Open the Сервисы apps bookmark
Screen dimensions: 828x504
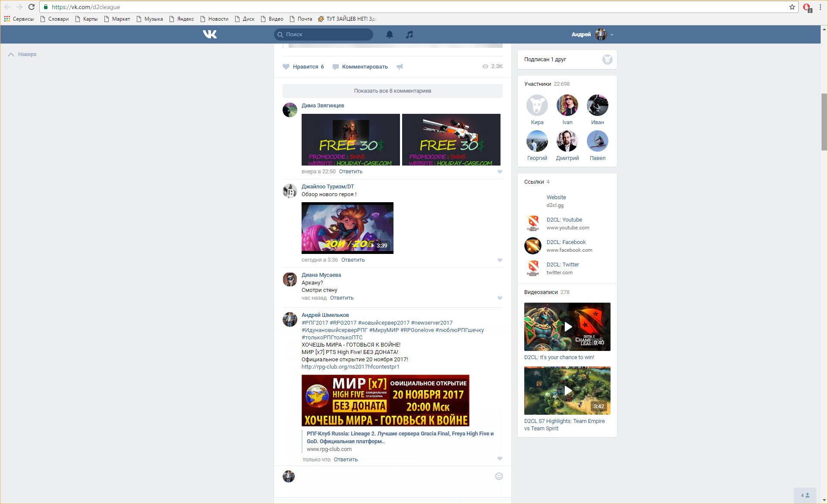[19, 19]
